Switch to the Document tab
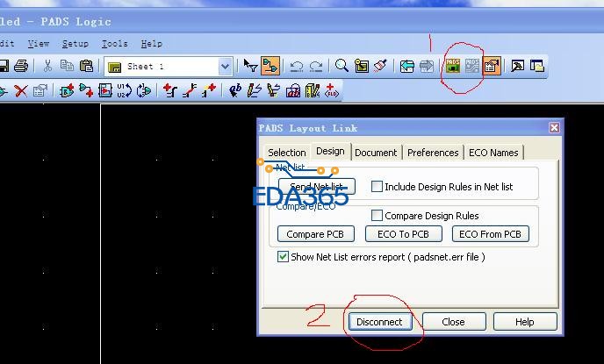Image resolution: width=604 pixels, height=364 pixels. tap(376, 153)
